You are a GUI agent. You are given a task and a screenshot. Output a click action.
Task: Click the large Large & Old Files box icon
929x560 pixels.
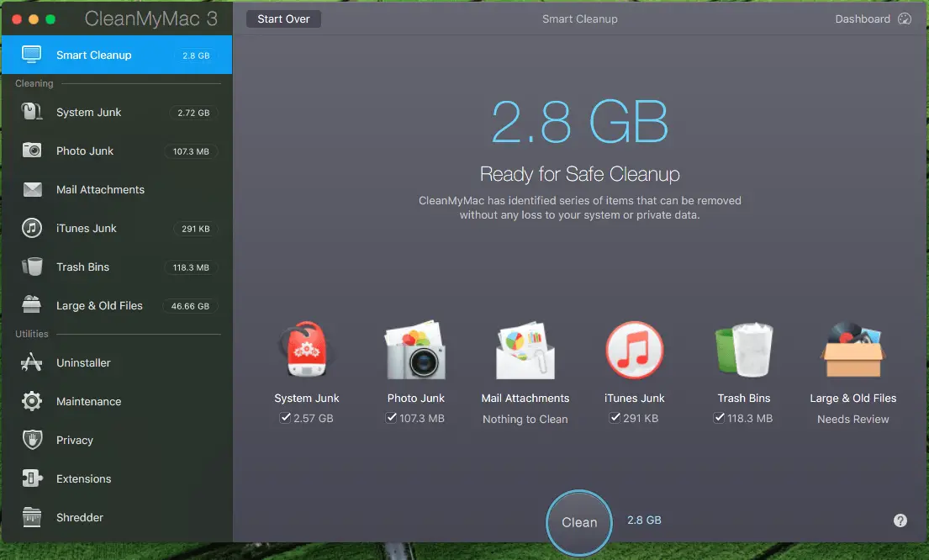[x=853, y=351]
